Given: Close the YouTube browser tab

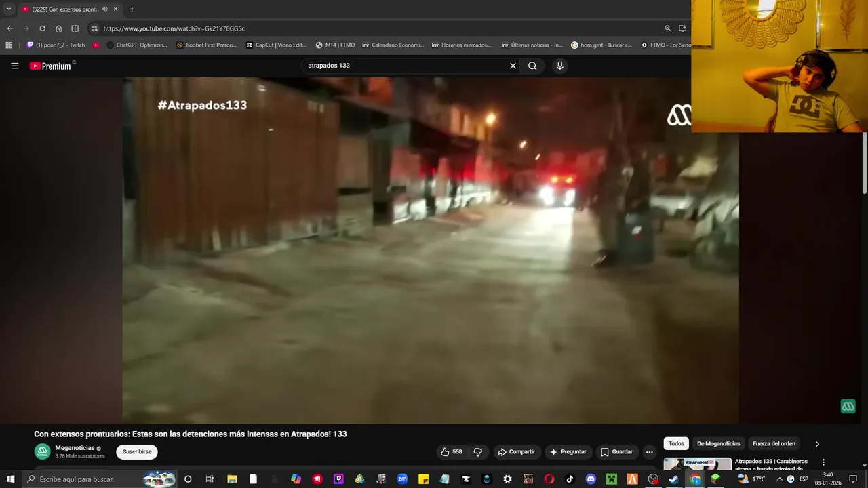Looking at the screenshot, I should point(116,9).
